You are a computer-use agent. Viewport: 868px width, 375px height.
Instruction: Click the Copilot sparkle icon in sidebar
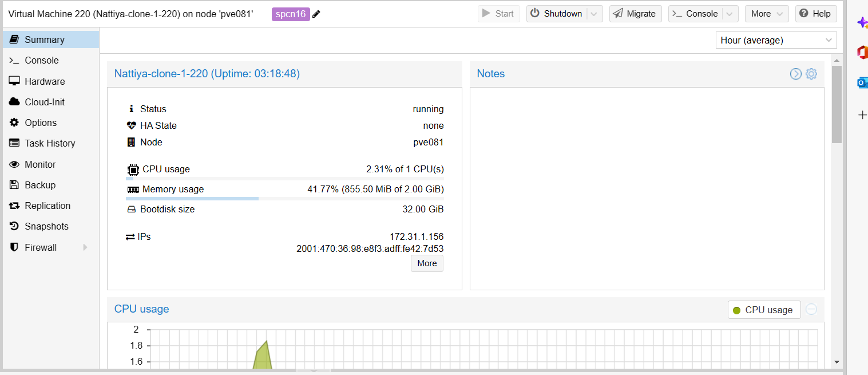click(x=862, y=23)
